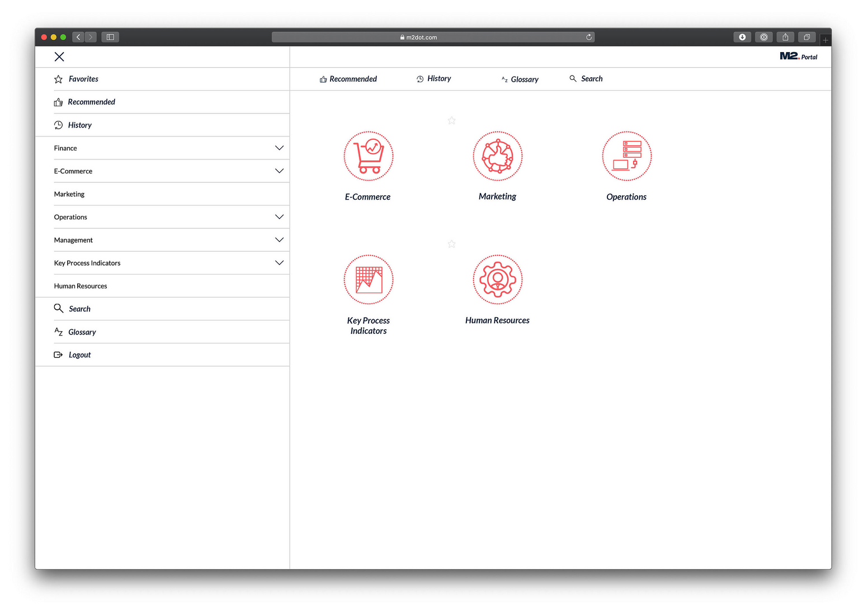This screenshot has height=604, width=868.
Task: Toggle the browser sidebar button
Action: 110,37
